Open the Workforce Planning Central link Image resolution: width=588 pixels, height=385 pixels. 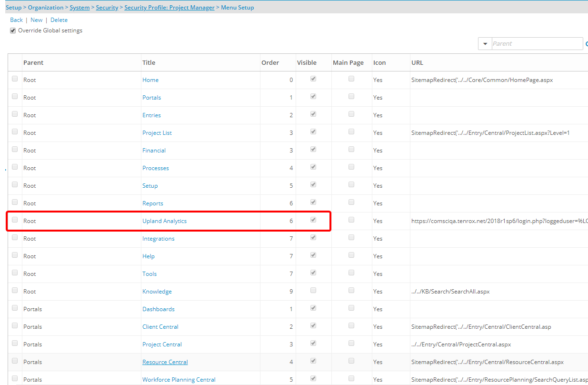pos(179,380)
